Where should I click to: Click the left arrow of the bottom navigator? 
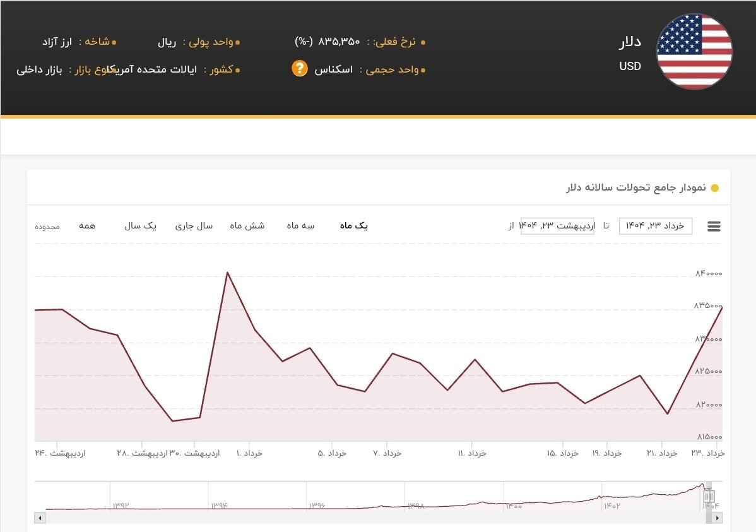[39, 517]
